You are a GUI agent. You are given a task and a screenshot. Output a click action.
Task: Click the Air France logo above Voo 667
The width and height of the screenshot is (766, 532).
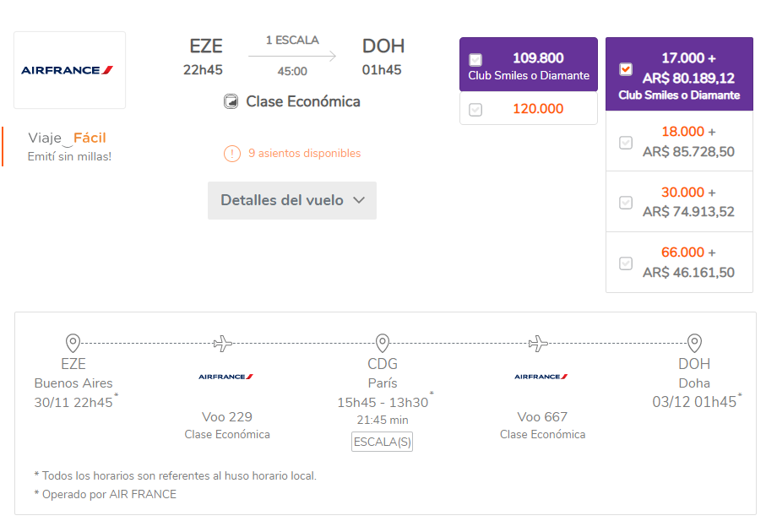(x=541, y=377)
